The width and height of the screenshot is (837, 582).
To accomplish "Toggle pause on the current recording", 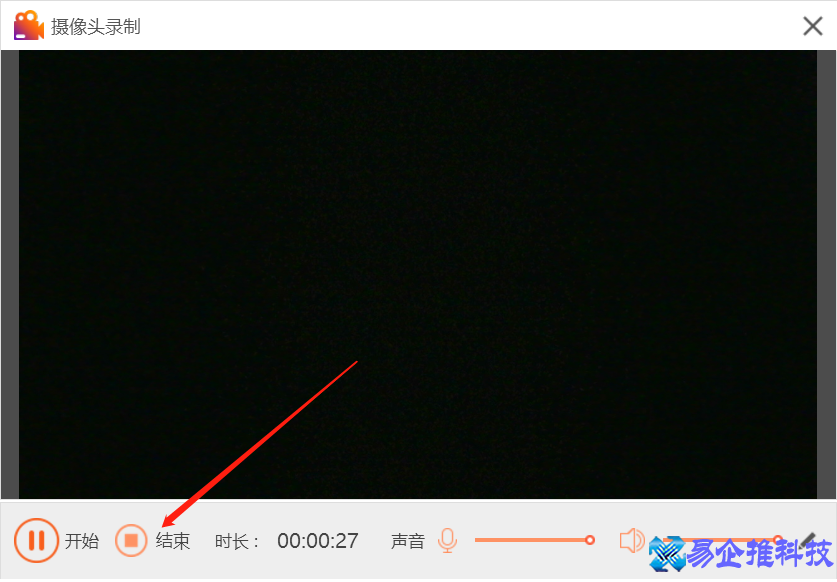I will point(36,541).
